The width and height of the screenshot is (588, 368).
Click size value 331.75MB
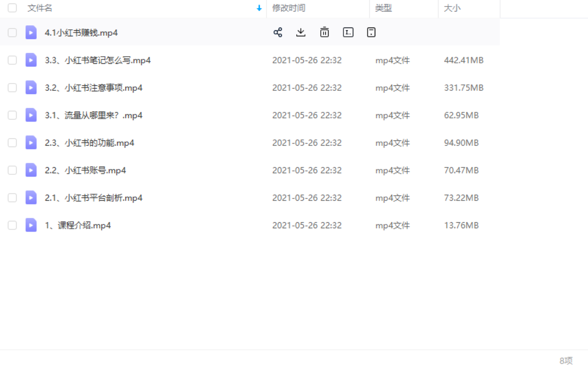click(463, 87)
